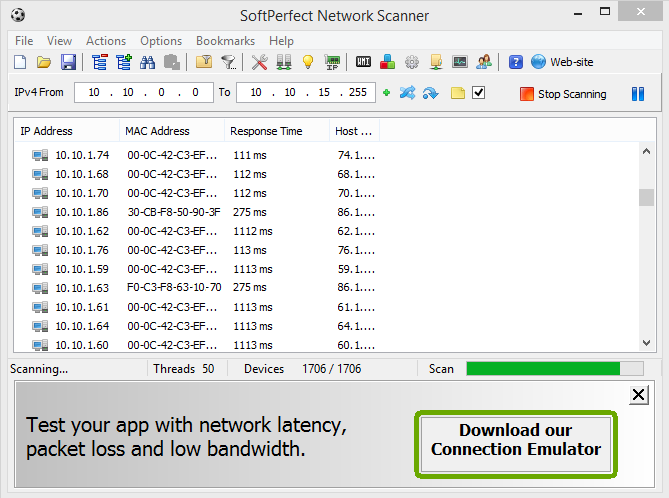The height and width of the screenshot is (498, 669).
Task: Click the yellow folder icon by IP range
Action: [457, 93]
